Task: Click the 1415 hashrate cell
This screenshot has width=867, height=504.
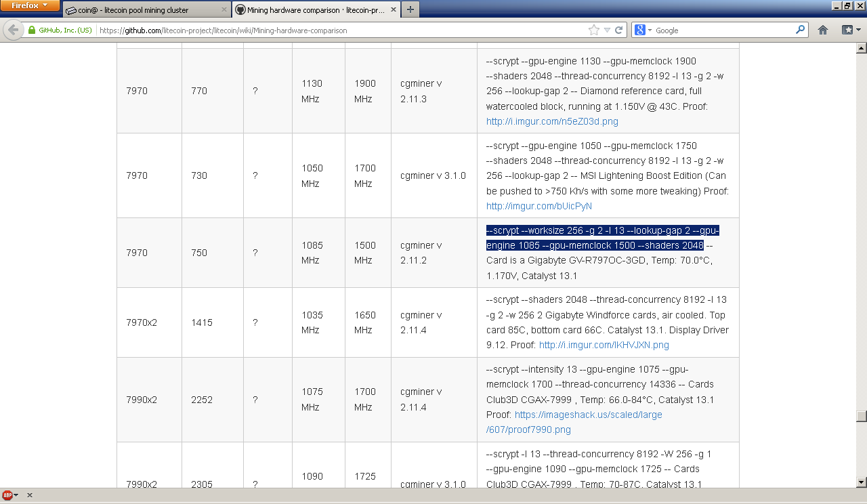Action: 213,322
